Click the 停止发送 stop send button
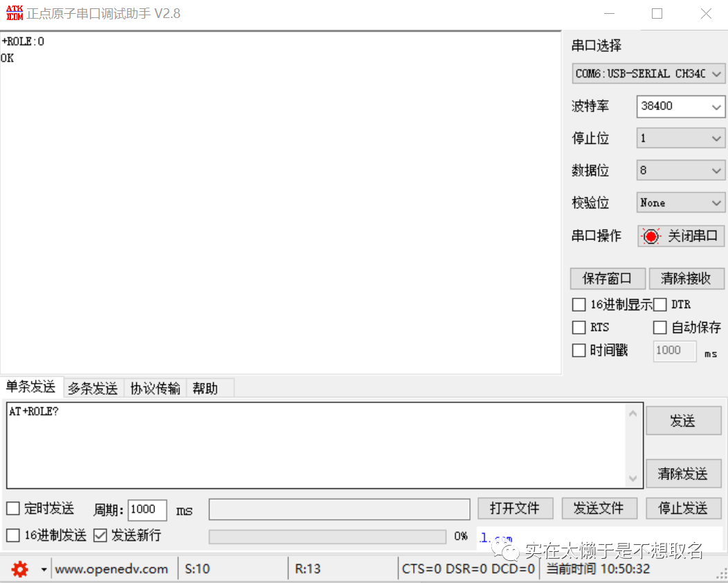This screenshot has height=583, width=728. pos(684,508)
